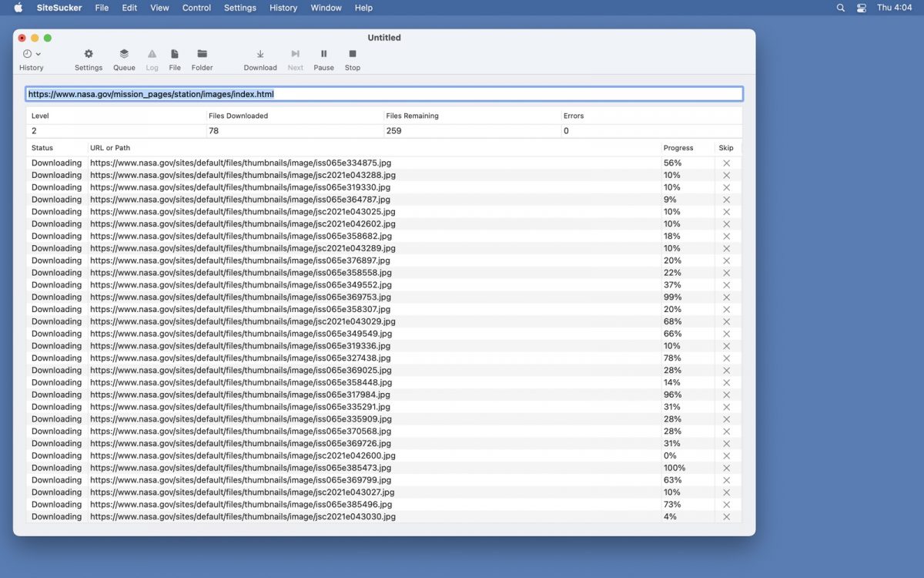Open the Settings menu in menu bar
924x578 pixels.
pyautogui.click(x=240, y=8)
